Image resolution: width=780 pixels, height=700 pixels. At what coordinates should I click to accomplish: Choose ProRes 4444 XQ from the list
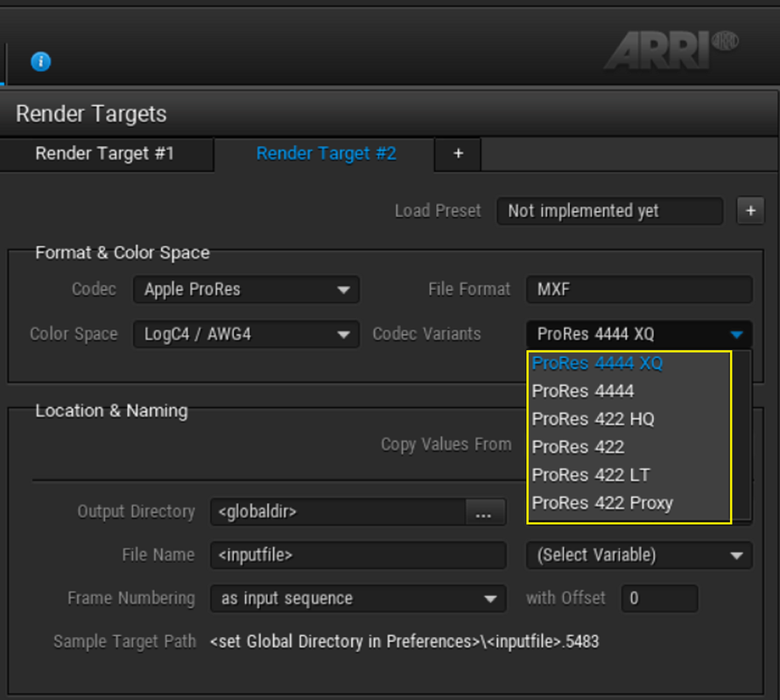(629, 363)
